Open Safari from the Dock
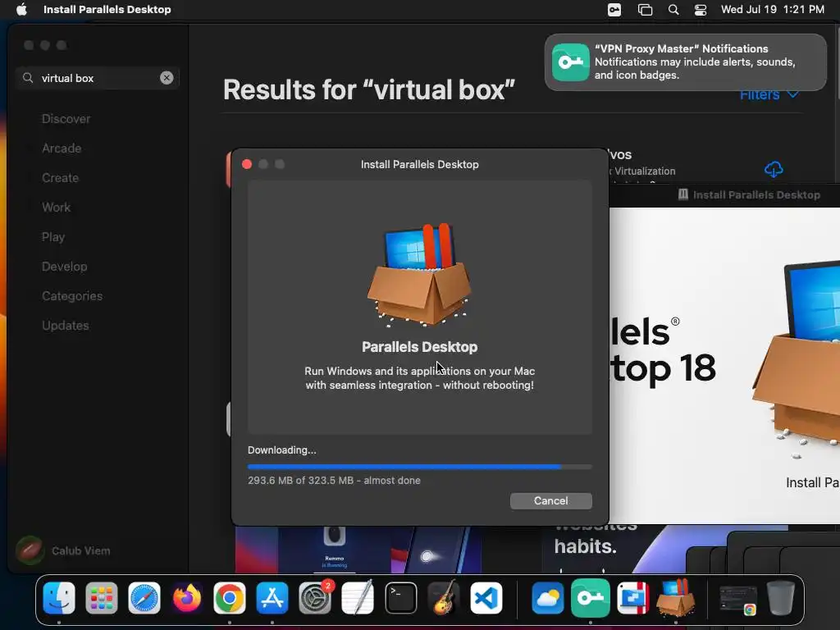Viewport: 840px width, 630px height. click(144, 598)
